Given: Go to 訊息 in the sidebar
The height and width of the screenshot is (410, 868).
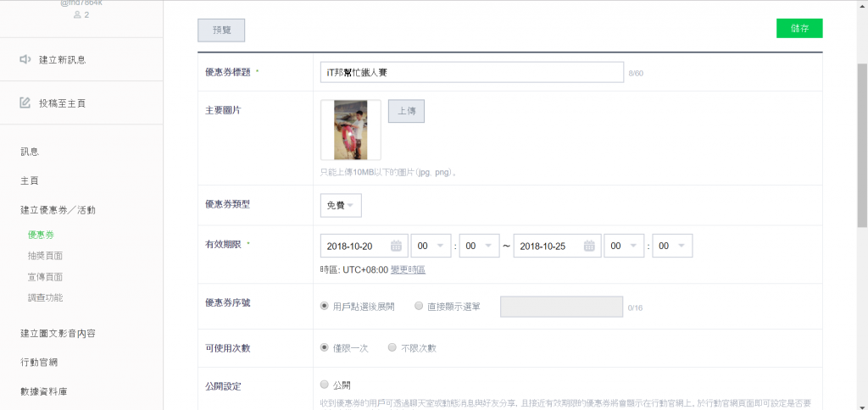Looking at the screenshot, I should click(30, 152).
